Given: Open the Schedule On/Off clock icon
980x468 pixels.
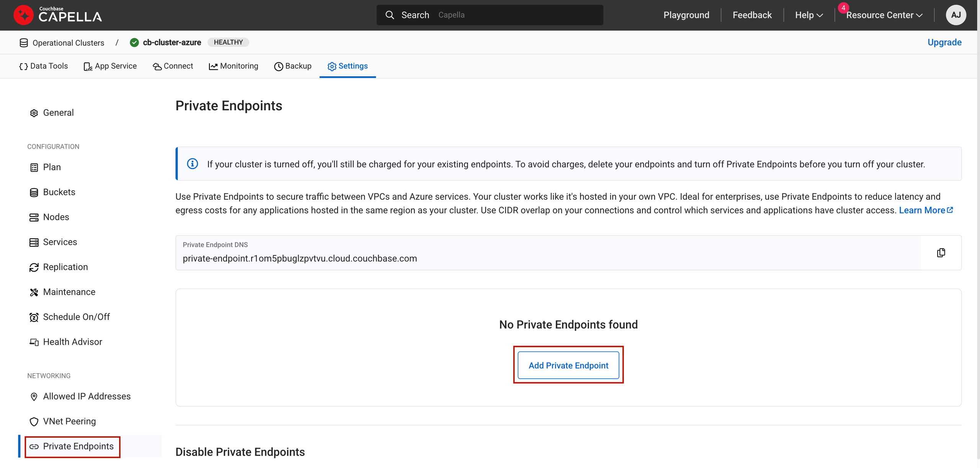Looking at the screenshot, I should 34,317.
